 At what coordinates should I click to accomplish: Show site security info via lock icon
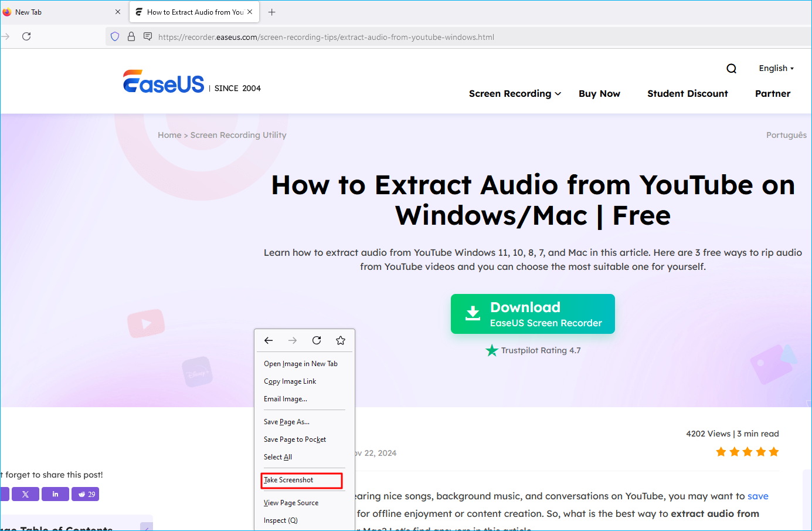(131, 36)
